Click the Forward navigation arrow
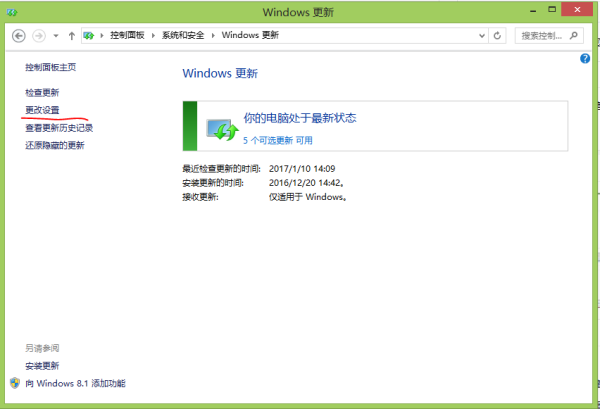This screenshot has height=409, width=600. pyautogui.click(x=39, y=35)
